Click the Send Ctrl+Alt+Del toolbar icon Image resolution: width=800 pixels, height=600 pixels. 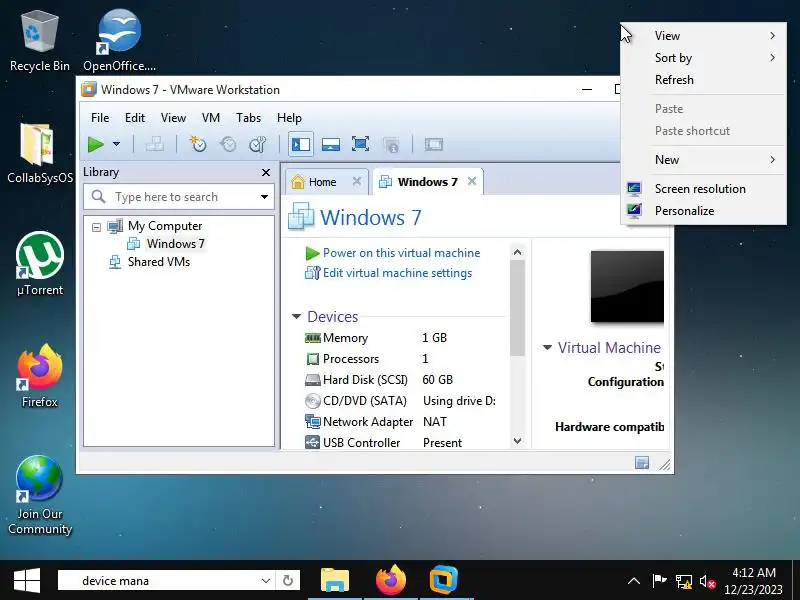click(155, 144)
